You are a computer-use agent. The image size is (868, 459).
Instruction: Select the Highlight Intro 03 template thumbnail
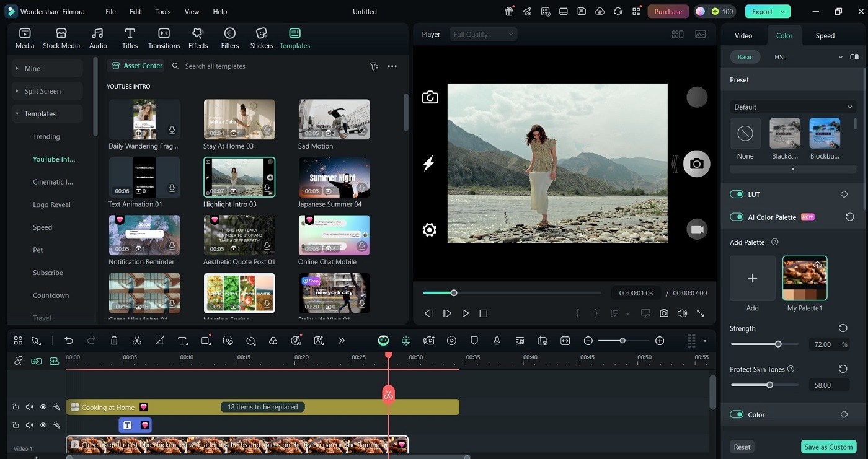point(239,177)
